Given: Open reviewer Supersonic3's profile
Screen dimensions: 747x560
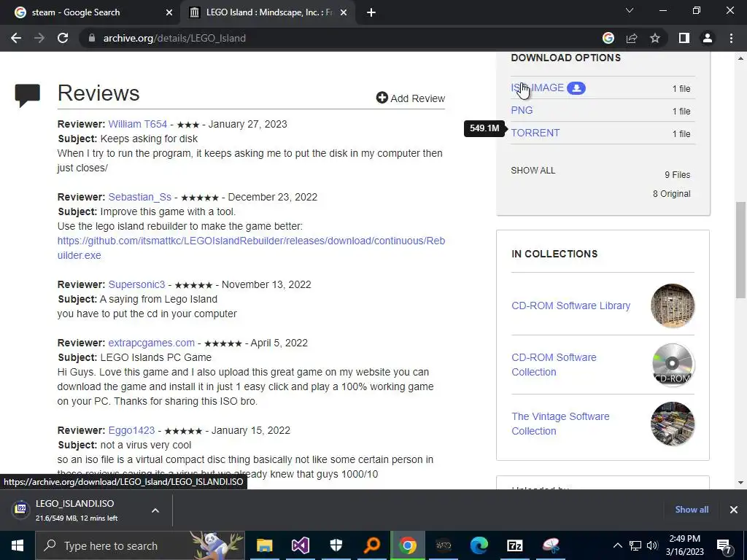Looking at the screenshot, I should click(136, 284).
